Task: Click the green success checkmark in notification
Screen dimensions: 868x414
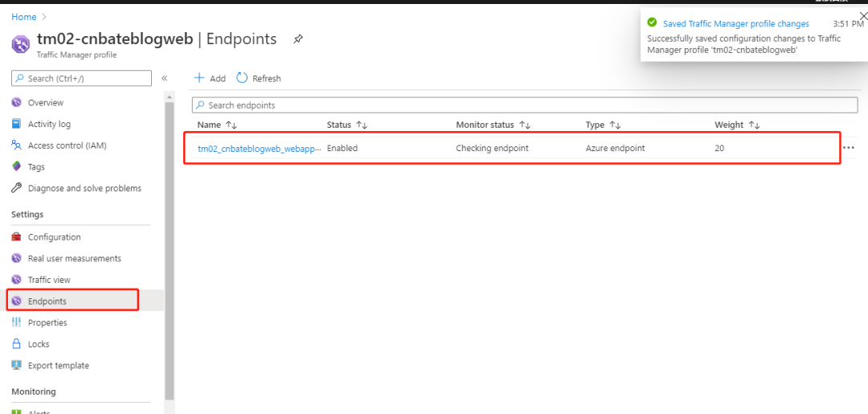Action: coord(652,23)
